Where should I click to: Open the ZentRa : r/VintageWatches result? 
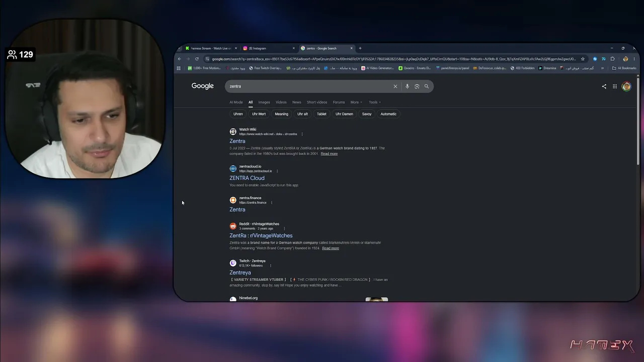261,235
